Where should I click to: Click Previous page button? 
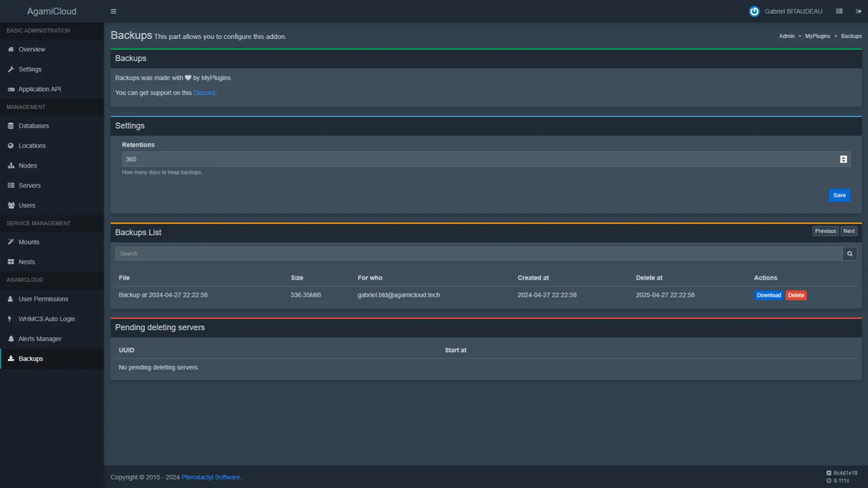[825, 231]
